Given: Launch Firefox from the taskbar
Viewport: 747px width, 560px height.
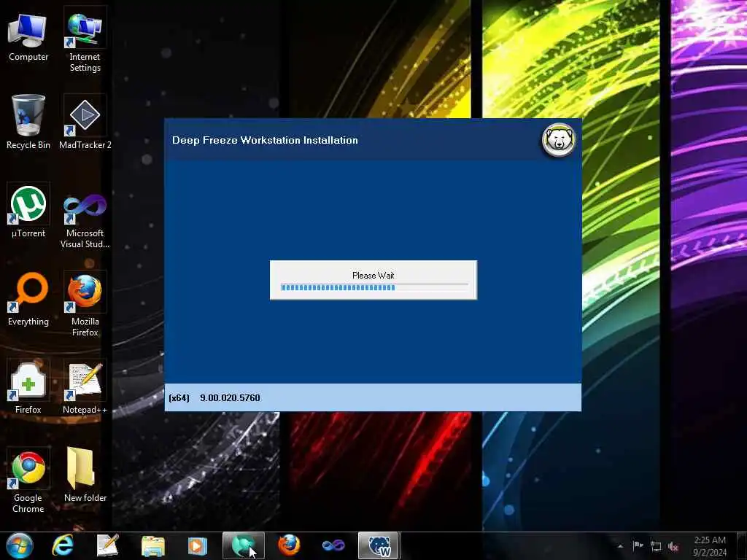Looking at the screenshot, I should coord(289,545).
